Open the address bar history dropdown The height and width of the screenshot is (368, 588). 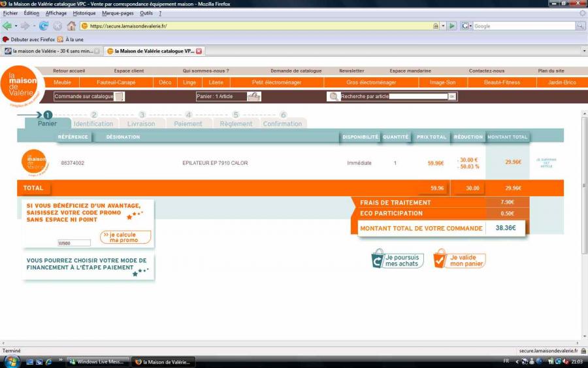(443, 26)
